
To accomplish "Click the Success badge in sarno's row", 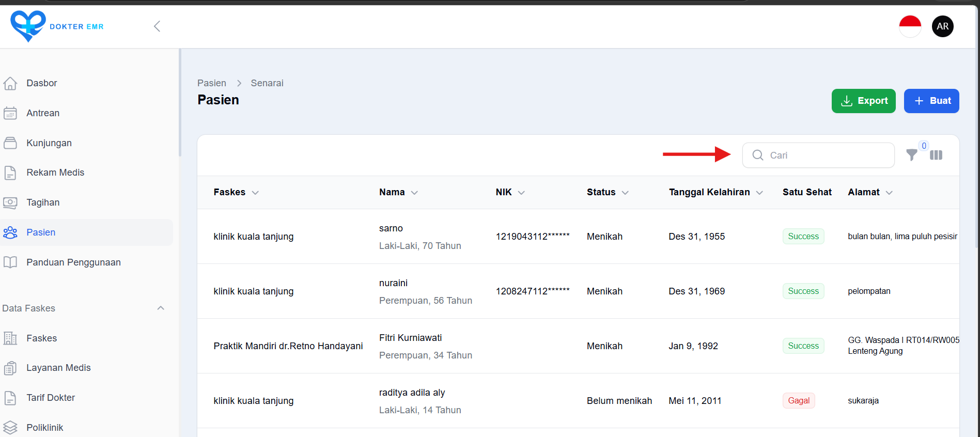I will pos(803,236).
